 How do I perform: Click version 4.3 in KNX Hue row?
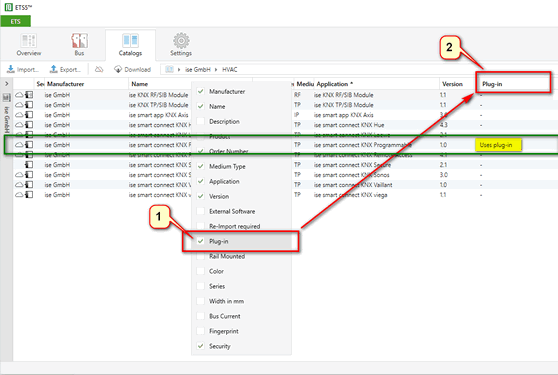pos(443,125)
